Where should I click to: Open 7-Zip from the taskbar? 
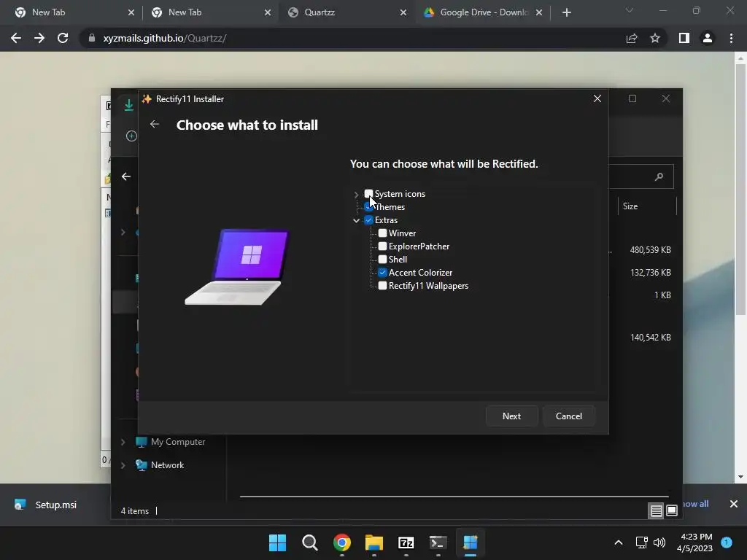click(x=406, y=542)
